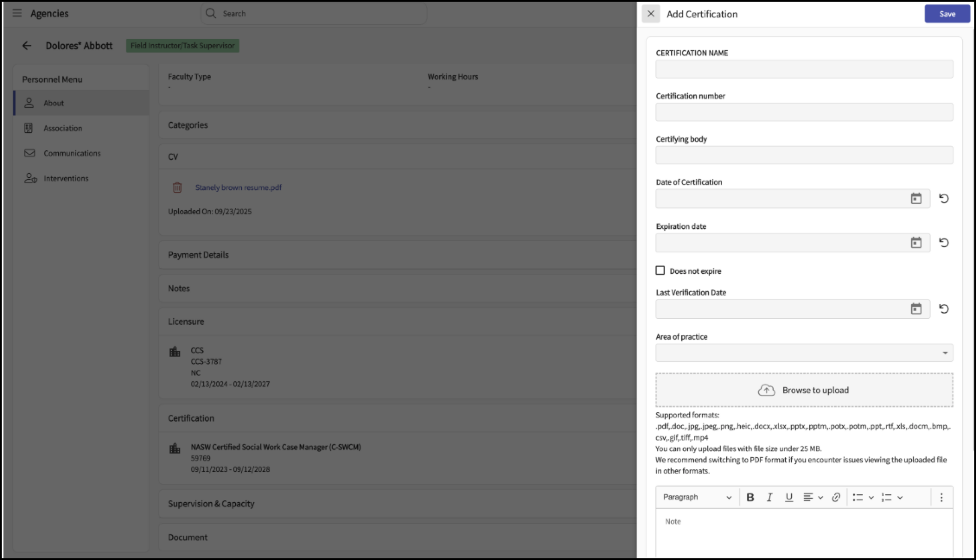This screenshot has height=560, width=976.
Task: Click the Field Instructor/Task Supervisor badge
Action: [x=182, y=45]
